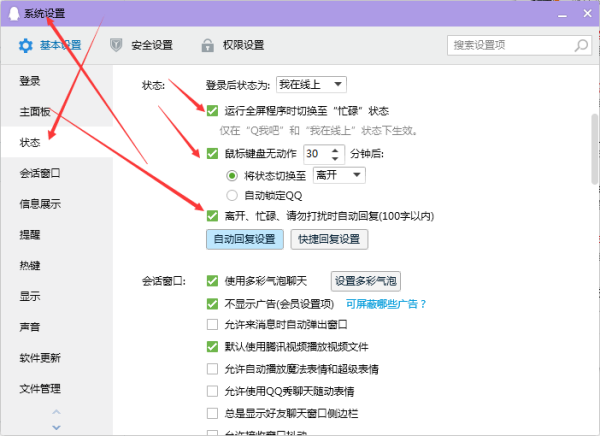This screenshot has width=600, height=436.
Task: Click the lock icon for 权限设置
Action: coord(207,45)
